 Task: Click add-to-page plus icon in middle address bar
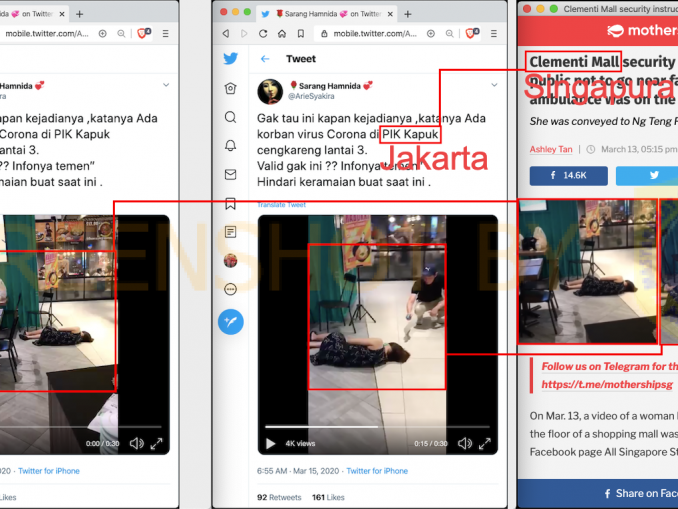coord(431,33)
